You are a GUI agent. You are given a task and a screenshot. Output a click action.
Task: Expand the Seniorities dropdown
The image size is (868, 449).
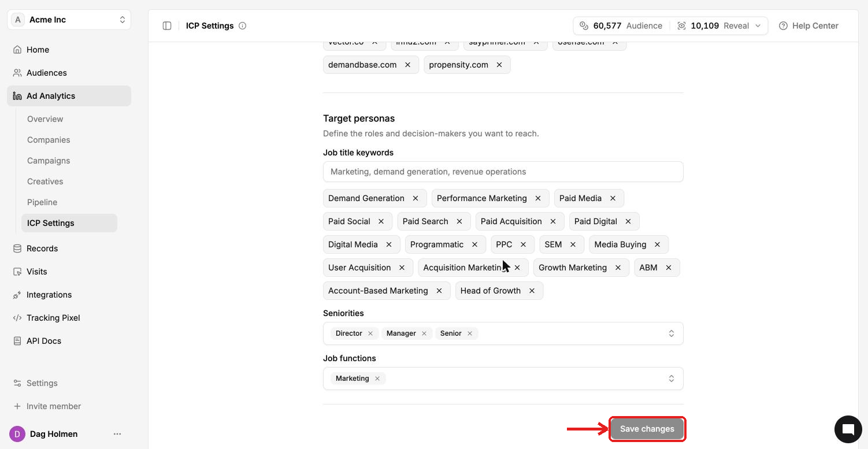point(672,333)
